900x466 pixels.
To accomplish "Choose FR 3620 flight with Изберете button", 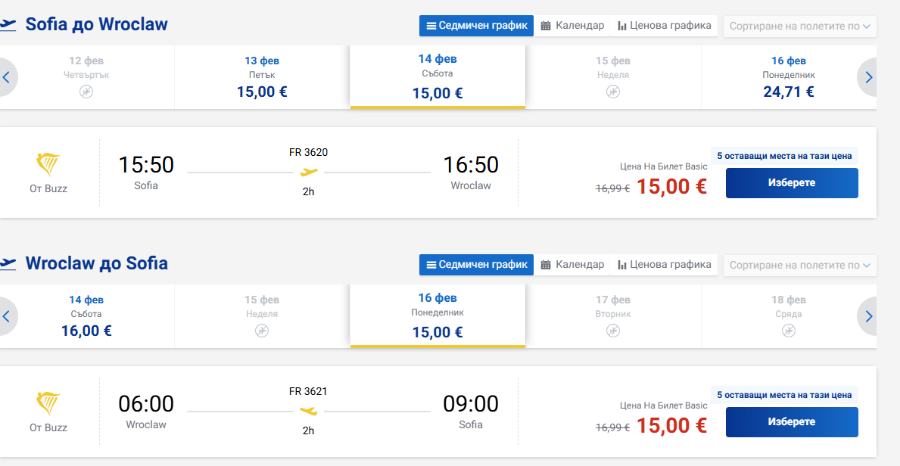I will click(x=792, y=183).
